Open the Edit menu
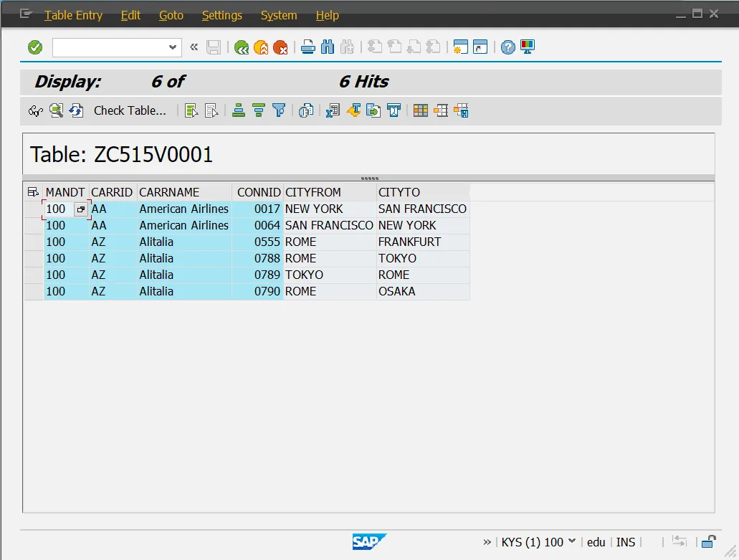This screenshot has width=739, height=560. pos(130,15)
